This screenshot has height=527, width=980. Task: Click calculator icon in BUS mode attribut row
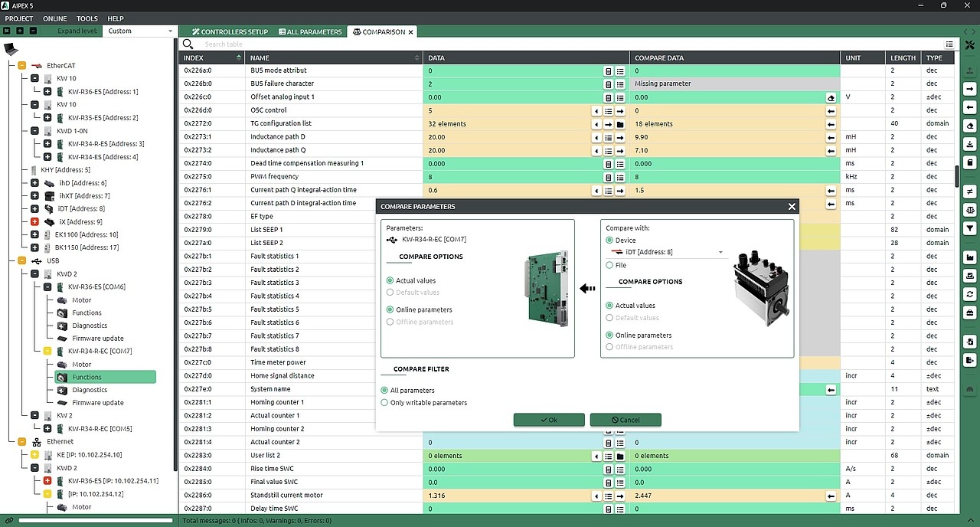[608, 71]
